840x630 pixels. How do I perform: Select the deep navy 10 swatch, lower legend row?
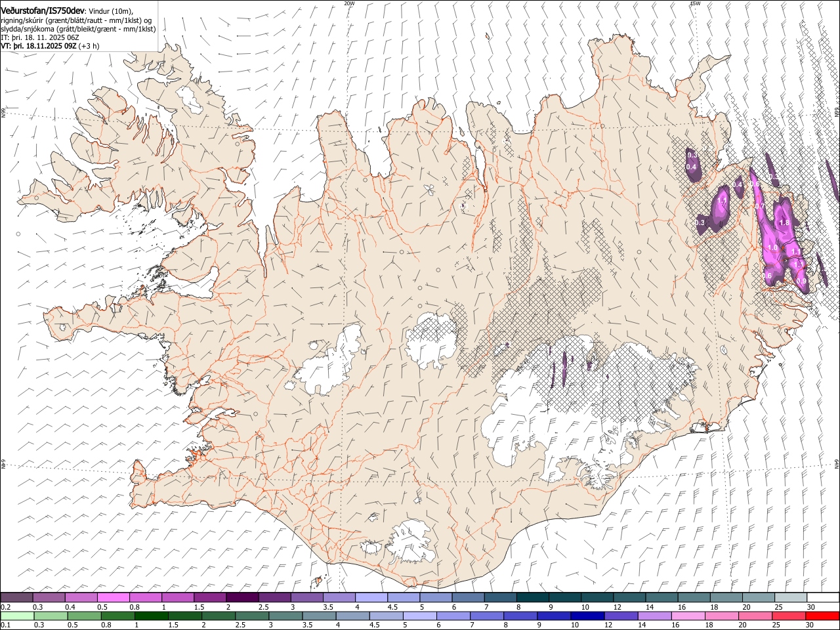click(587, 616)
